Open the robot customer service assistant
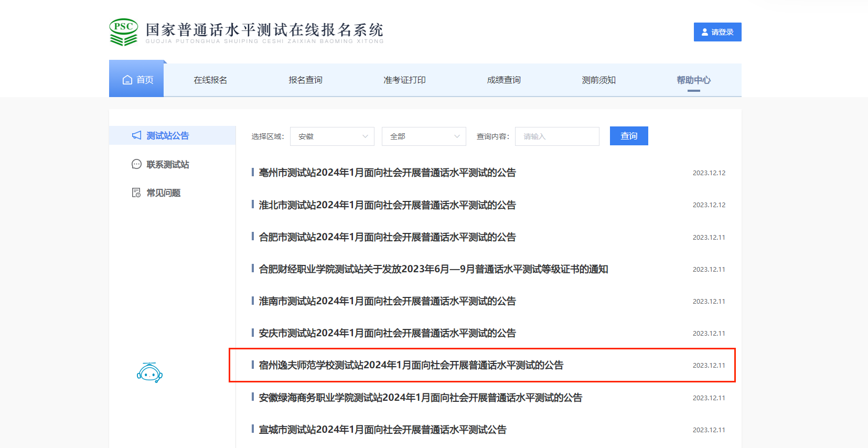 149,372
